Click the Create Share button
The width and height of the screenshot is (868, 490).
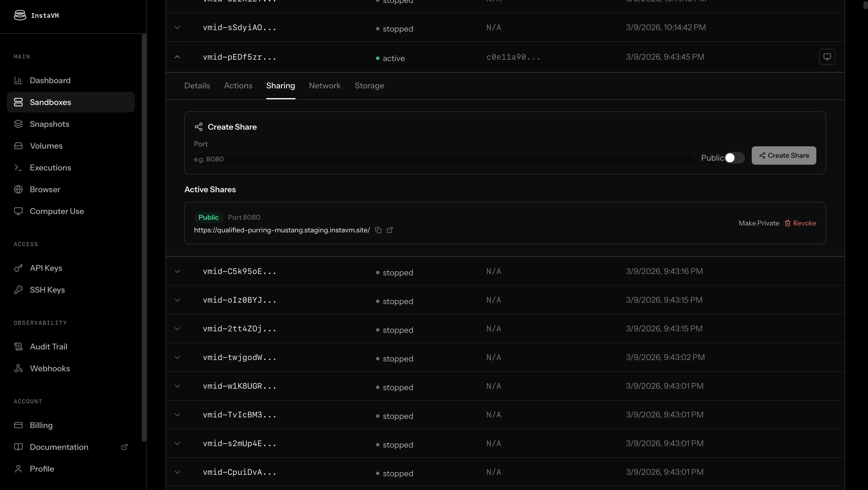coord(783,155)
